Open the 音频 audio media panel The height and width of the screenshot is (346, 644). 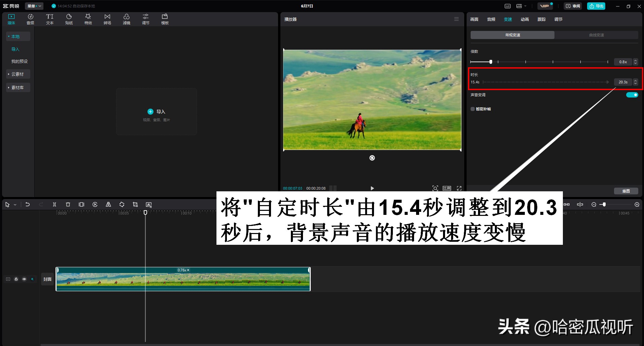pyautogui.click(x=30, y=18)
